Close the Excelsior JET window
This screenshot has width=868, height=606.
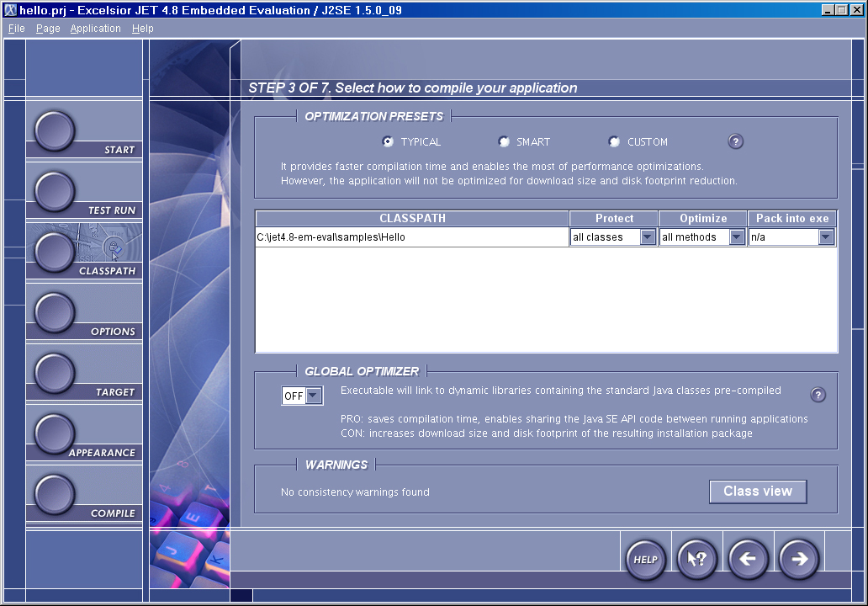pos(856,10)
